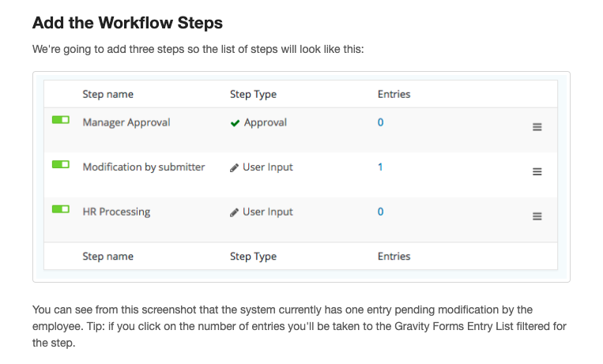Image resolution: width=603 pixels, height=364 pixels.
Task: Click the workflow steps screenshot image
Action: 301,177
